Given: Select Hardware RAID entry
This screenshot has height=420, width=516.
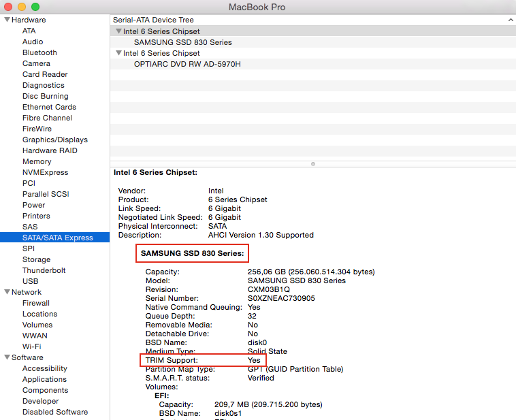Looking at the screenshot, I should point(50,150).
